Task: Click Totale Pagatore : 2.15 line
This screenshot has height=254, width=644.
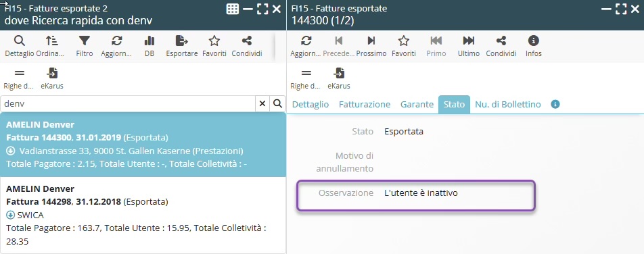Action: [127, 164]
